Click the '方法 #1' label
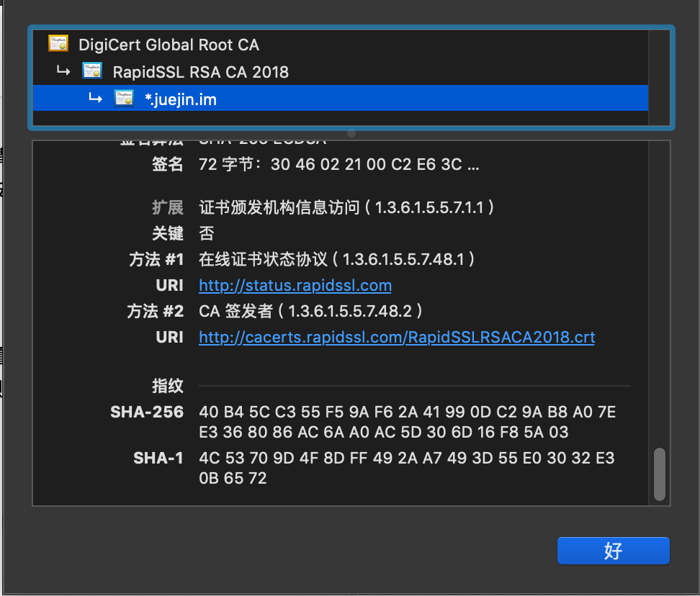 pos(156,259)
